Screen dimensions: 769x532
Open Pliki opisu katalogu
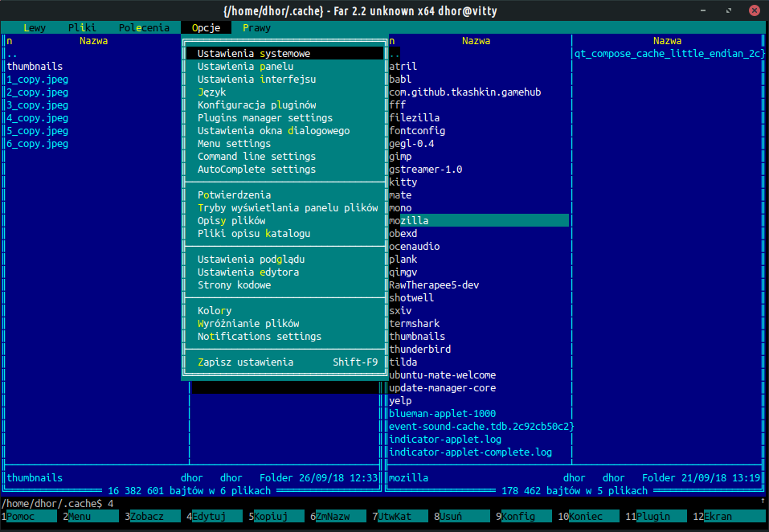coord(284,233)
